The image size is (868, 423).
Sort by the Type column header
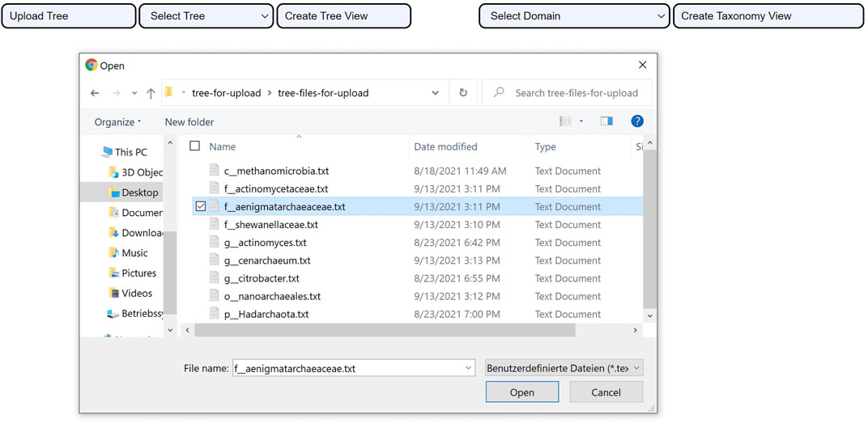pos(545,146)
